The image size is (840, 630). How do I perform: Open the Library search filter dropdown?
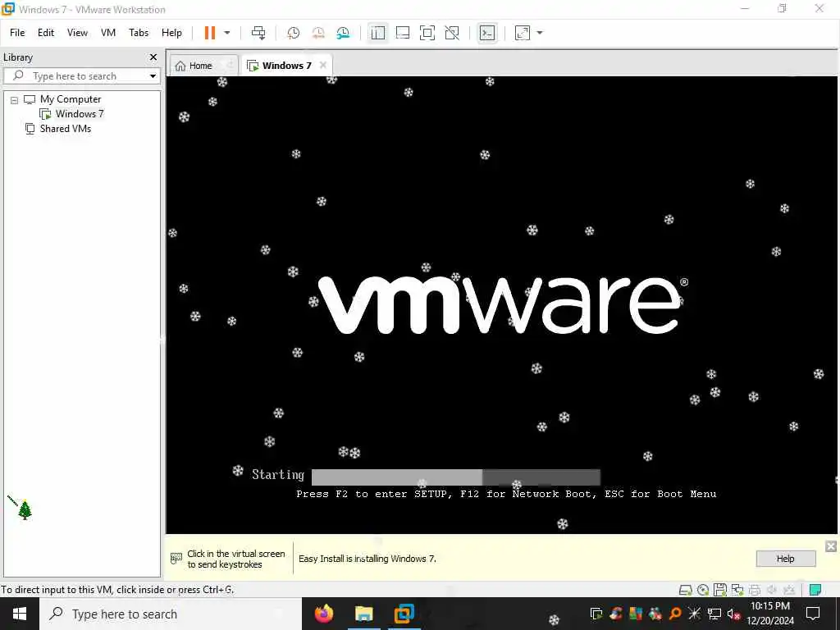coord(153,76)
